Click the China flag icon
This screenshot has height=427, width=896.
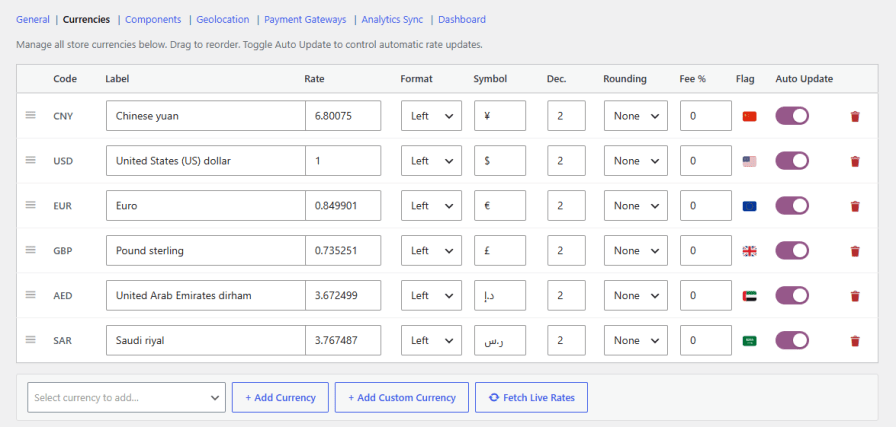tap(749, 116)
